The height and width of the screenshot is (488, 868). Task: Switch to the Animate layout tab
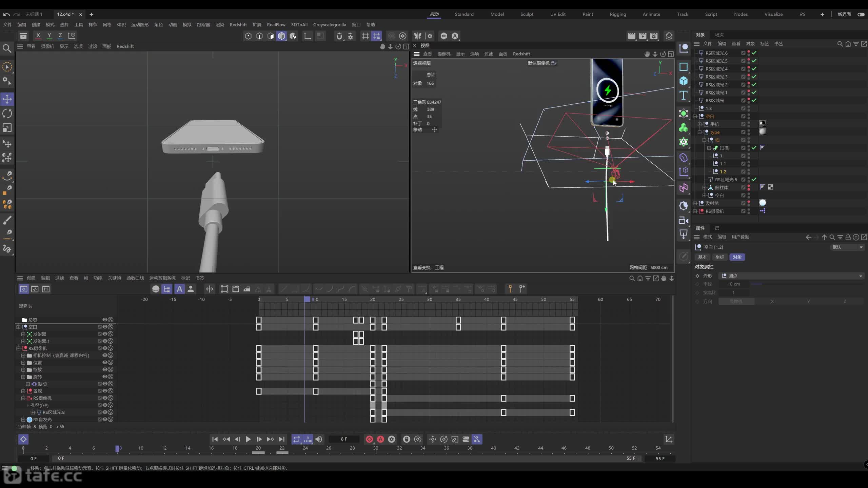(651, 14)
